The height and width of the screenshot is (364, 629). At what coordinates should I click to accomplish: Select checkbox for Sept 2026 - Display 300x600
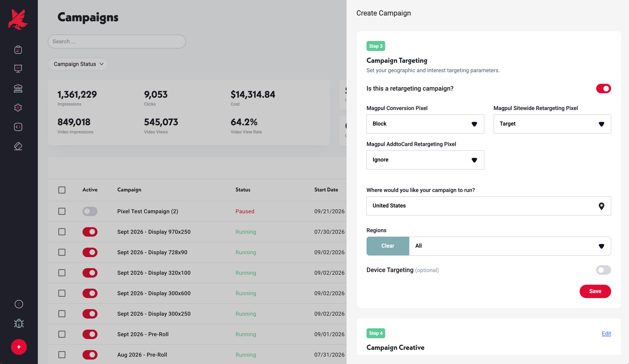(62, 293)
